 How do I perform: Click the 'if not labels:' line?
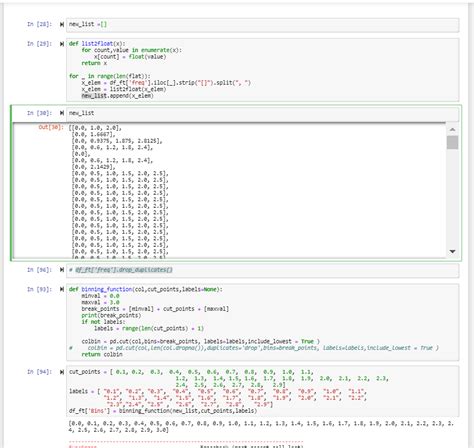[103, 322]
